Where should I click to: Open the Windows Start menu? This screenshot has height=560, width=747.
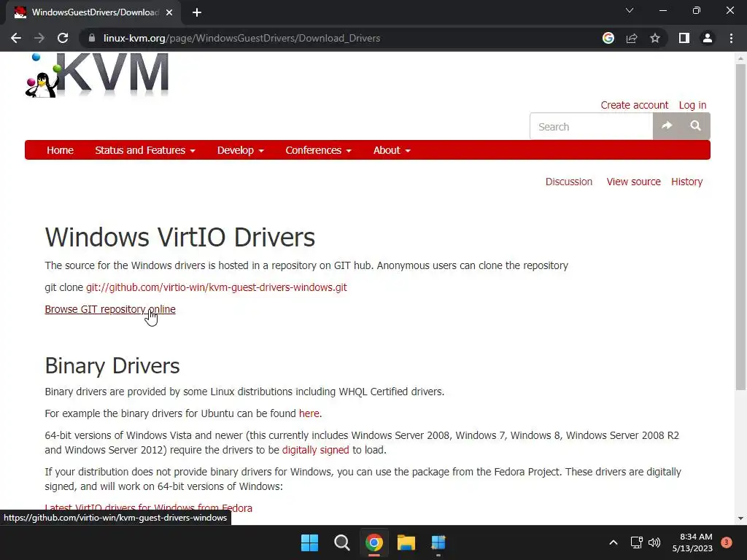309,542
